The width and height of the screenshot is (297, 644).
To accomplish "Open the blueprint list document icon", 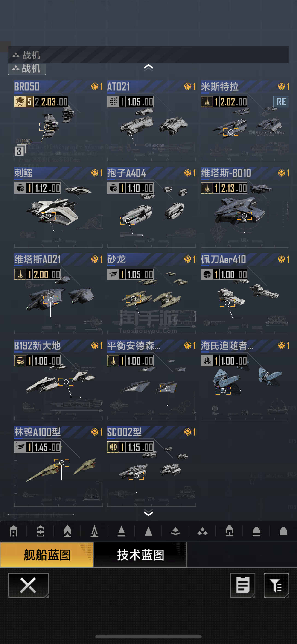I will (x=243, y=585).
